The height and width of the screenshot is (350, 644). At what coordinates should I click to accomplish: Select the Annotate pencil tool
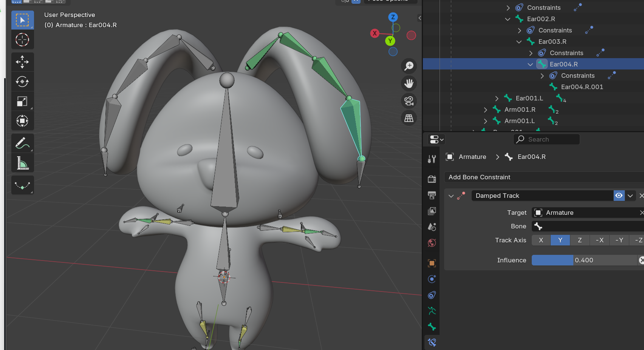pos(22,143)
